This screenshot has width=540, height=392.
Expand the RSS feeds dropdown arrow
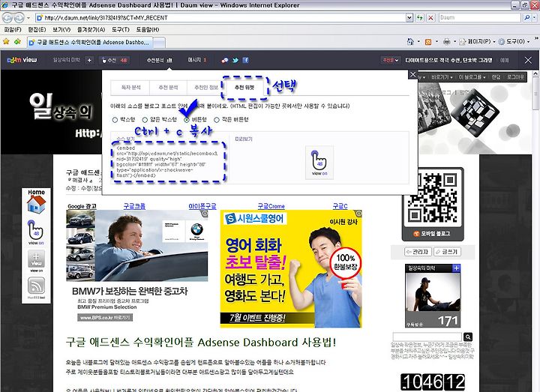click(436, 42)
